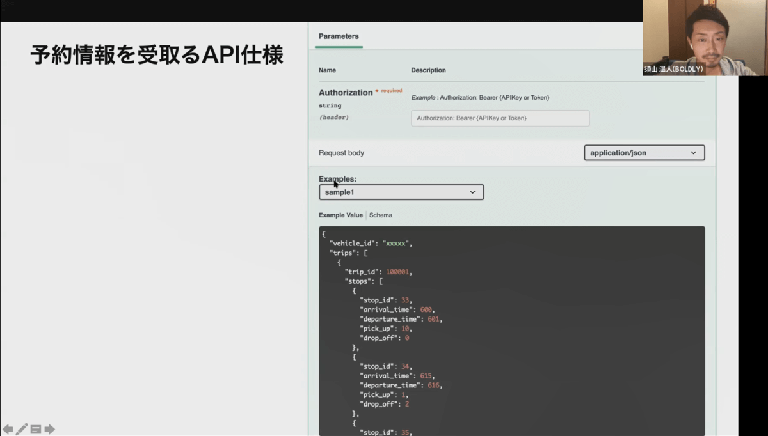Click the Authorization parameter name

coord(345,92)
